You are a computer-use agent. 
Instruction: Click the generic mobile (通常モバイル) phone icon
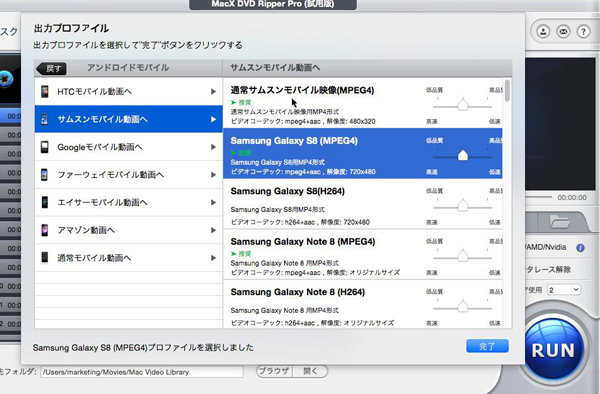click(x=45, y=258)
